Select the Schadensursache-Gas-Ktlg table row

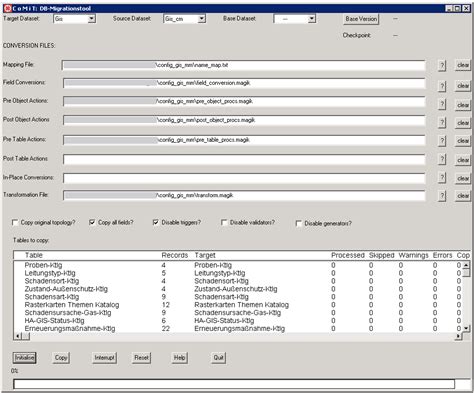point(237,313)
